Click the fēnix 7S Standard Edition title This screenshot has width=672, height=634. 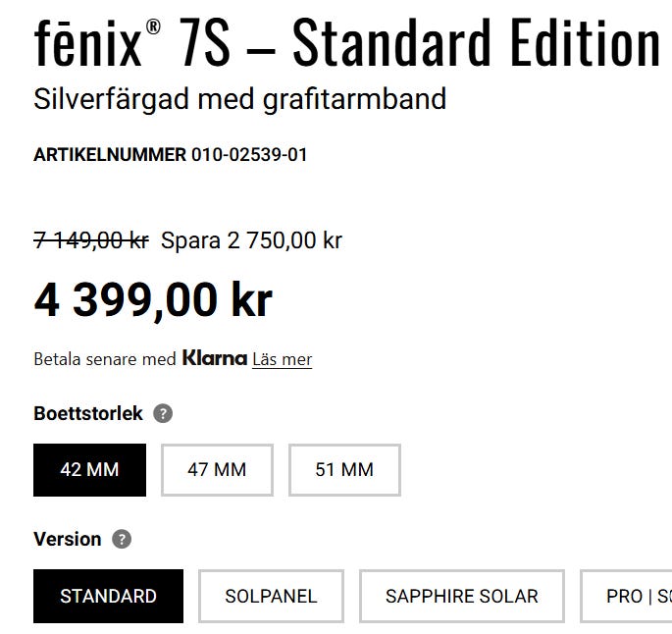pyautogui.click(x=346, y=43)
